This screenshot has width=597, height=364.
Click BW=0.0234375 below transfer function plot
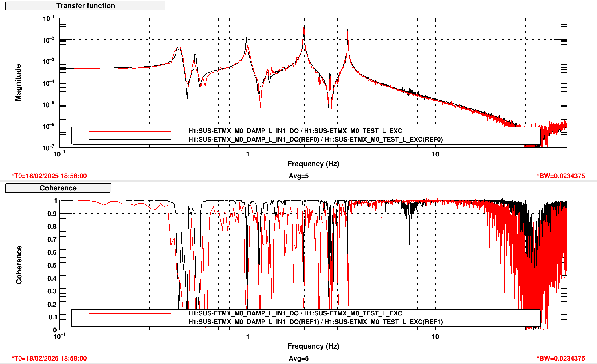click(x=561, y=176)
